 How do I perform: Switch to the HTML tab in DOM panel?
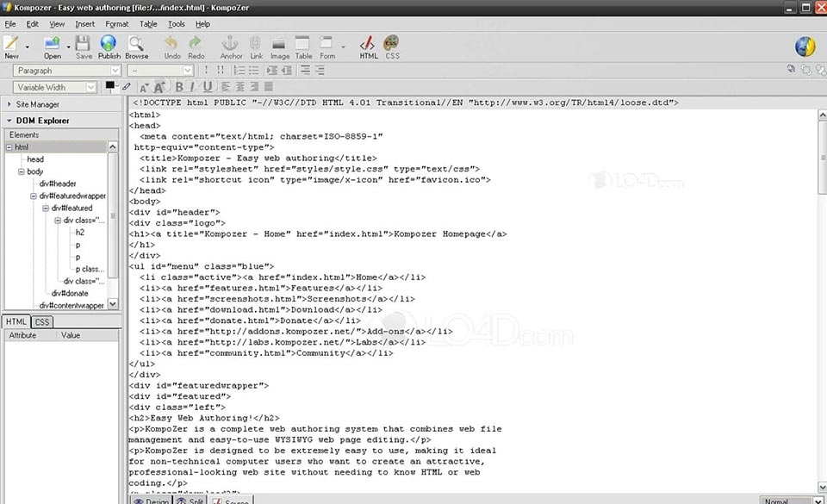[x=16, y=321]
